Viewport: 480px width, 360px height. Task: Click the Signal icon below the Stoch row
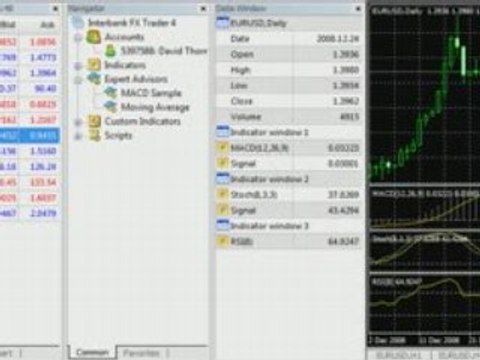tap(222, 210)
